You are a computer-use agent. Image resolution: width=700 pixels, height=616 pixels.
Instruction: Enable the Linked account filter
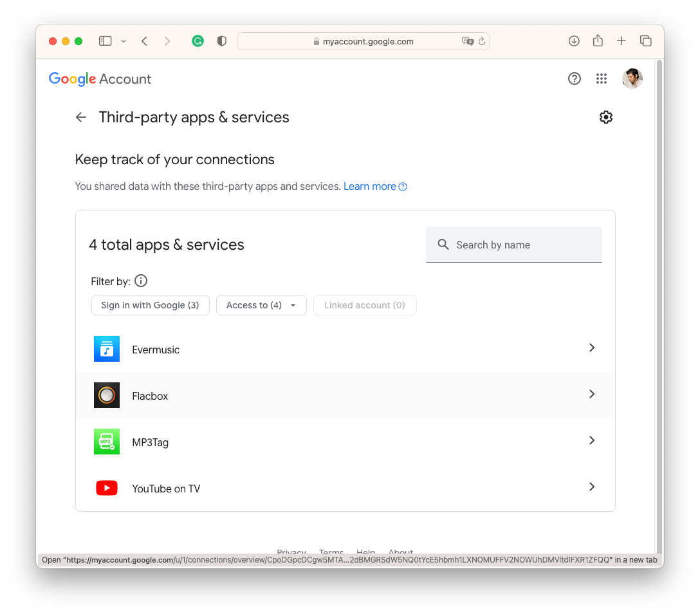point(365,305)
